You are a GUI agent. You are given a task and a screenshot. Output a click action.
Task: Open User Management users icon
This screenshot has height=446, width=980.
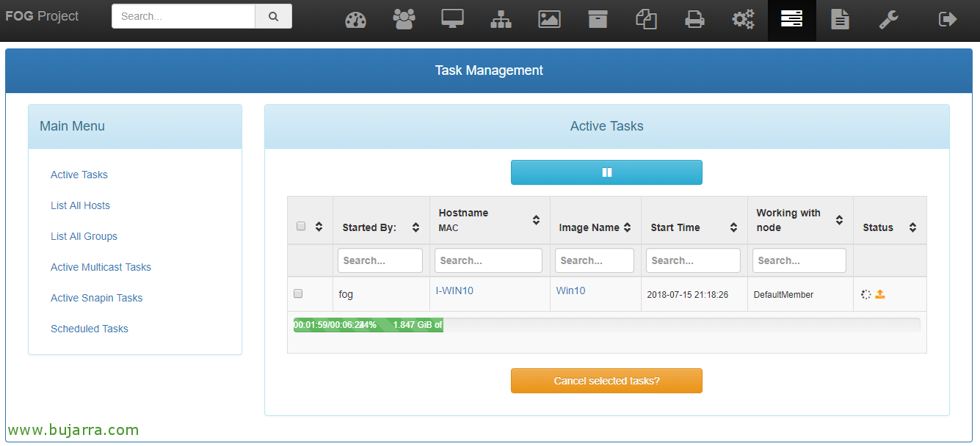click(x=404, y=20)
